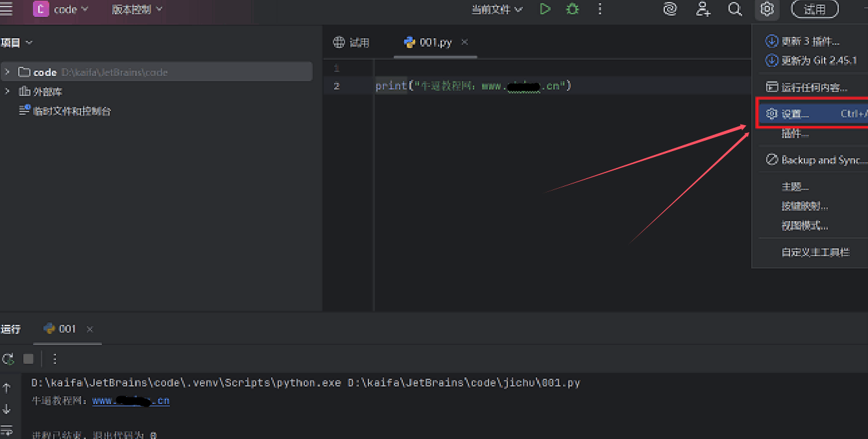This screenshot has height=439, width=868.
Task: Open the www link in run output
Action: click(130, 401)
